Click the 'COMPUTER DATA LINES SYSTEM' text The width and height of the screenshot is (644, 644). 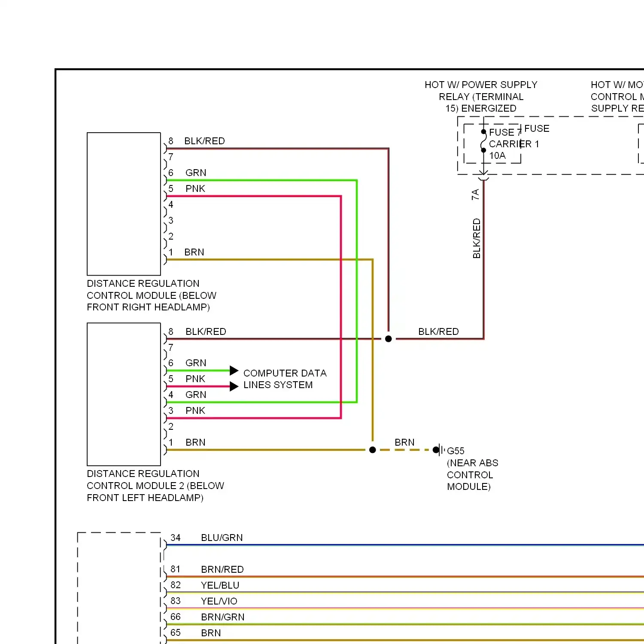click(285, 379)
